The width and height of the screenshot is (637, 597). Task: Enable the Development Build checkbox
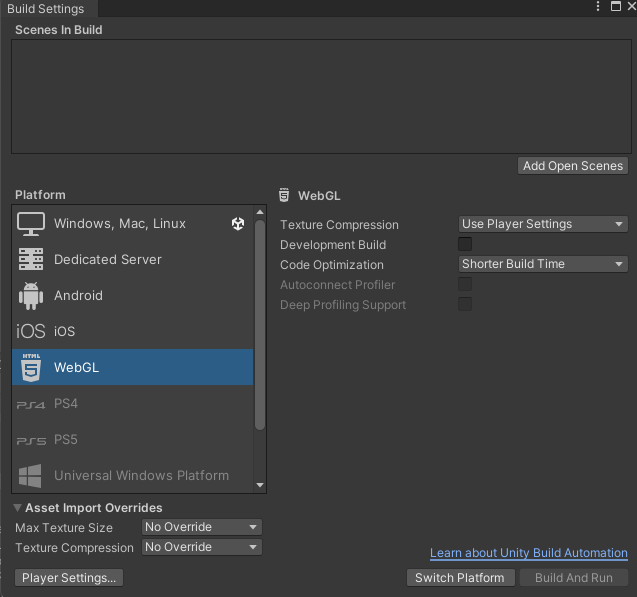pos(465,244)
